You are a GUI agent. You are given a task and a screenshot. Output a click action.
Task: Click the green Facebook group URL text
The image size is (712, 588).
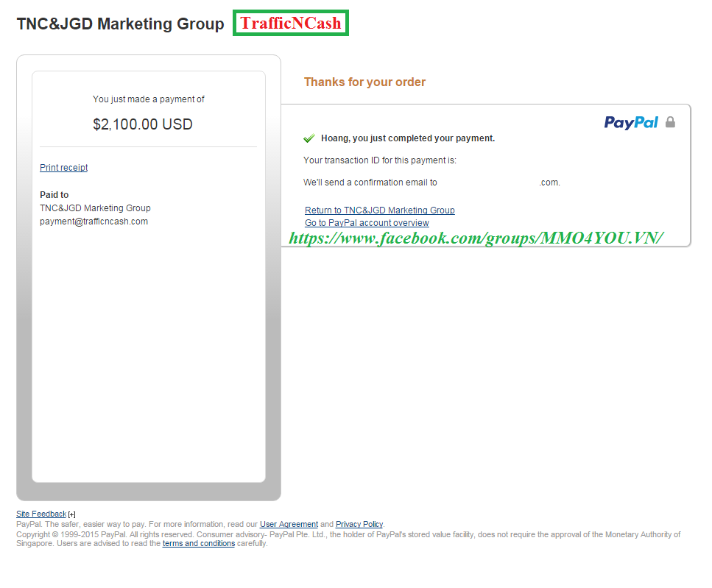click(476, 238)
